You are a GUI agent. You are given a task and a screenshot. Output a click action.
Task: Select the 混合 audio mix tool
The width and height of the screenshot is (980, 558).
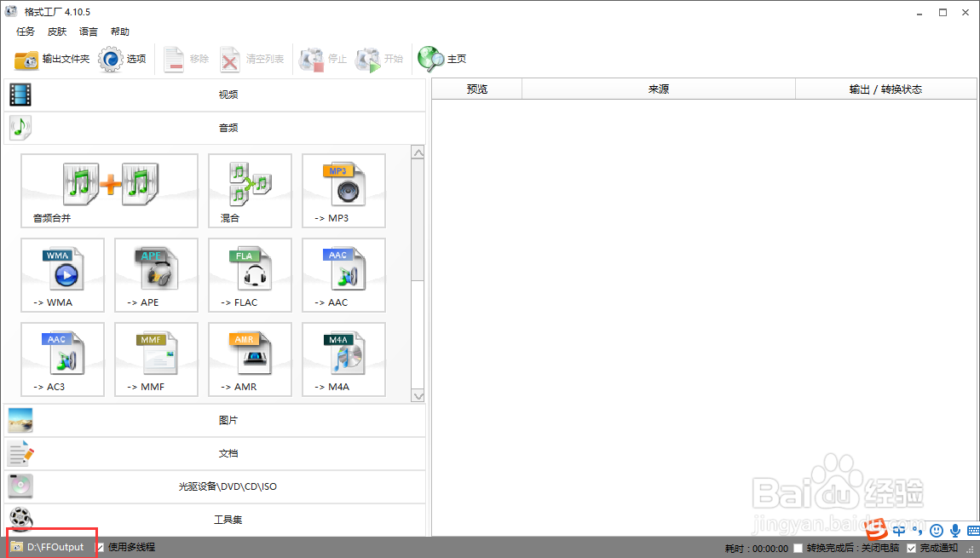coord(250,191)
